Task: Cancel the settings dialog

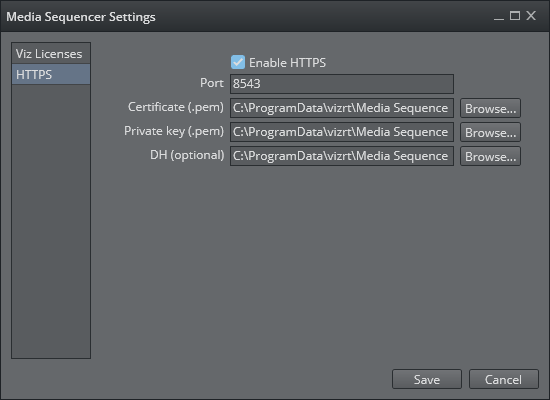Action: click(x=503, y=379)
